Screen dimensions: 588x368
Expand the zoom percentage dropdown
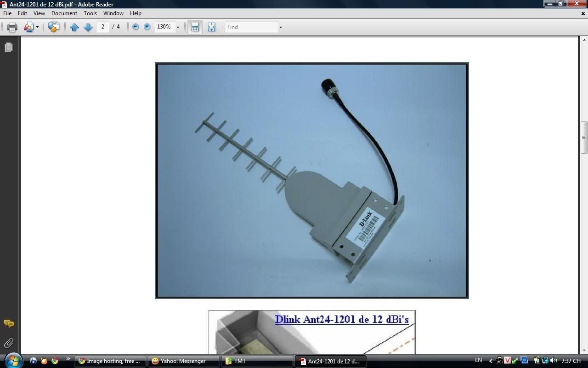(178, 27)
